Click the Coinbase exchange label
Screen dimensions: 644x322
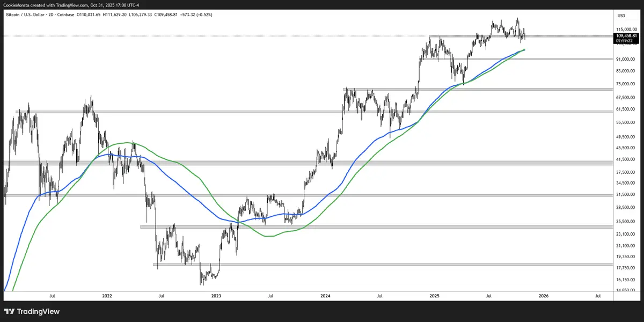coord(65,14)
